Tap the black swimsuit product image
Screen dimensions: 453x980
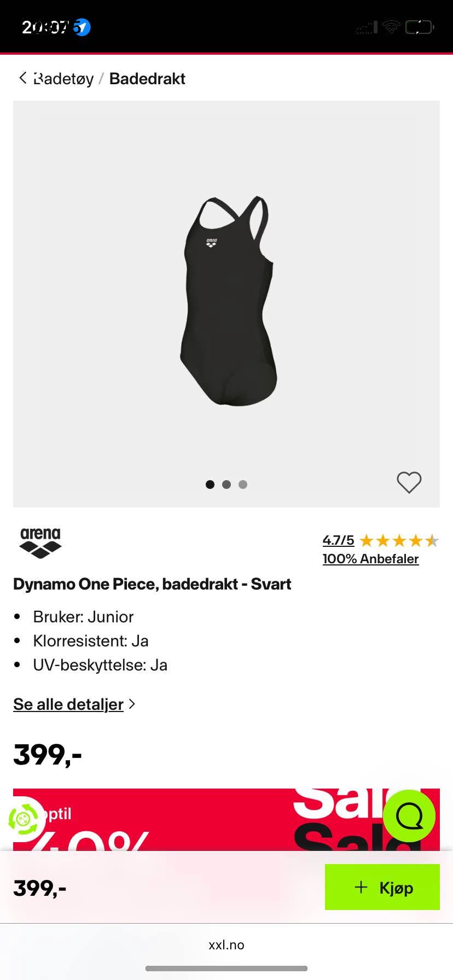tap(227, 301)
